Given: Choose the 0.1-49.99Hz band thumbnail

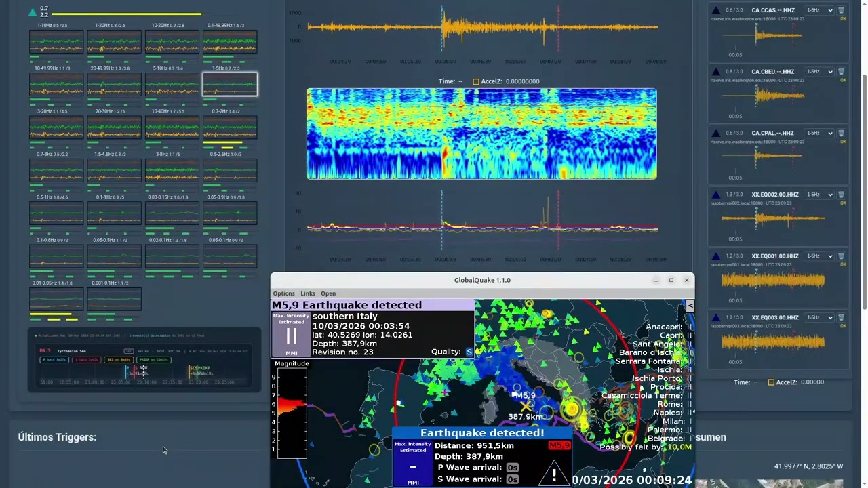Looking at the screenshot, I should (230, 42).
